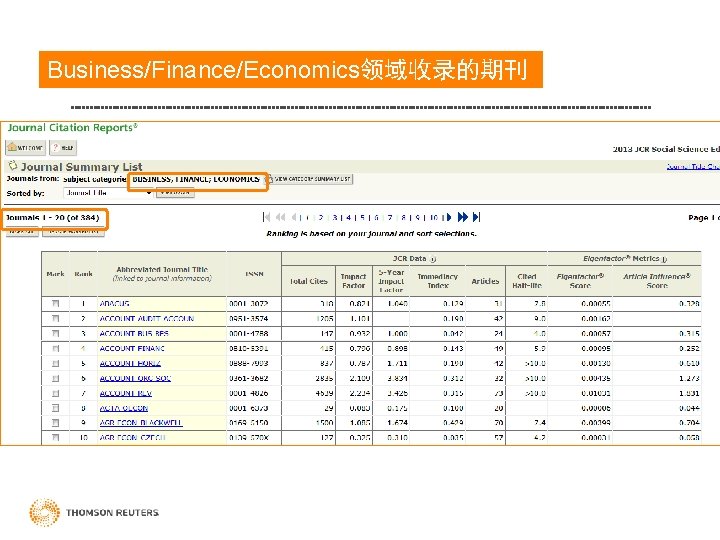This screenshot has width=720, height=540.
Task: Select ISSN cell 0361-3682
Action: 248,378
